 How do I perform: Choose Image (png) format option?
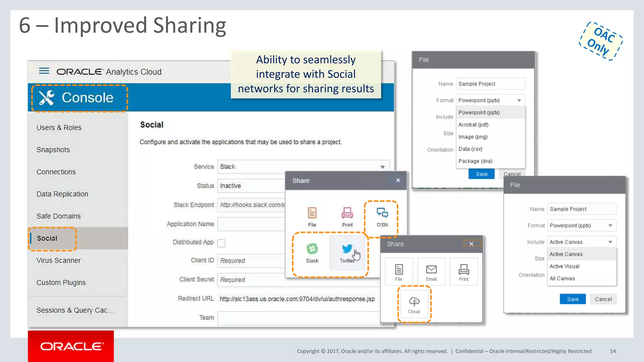click(x=490, y=137)
